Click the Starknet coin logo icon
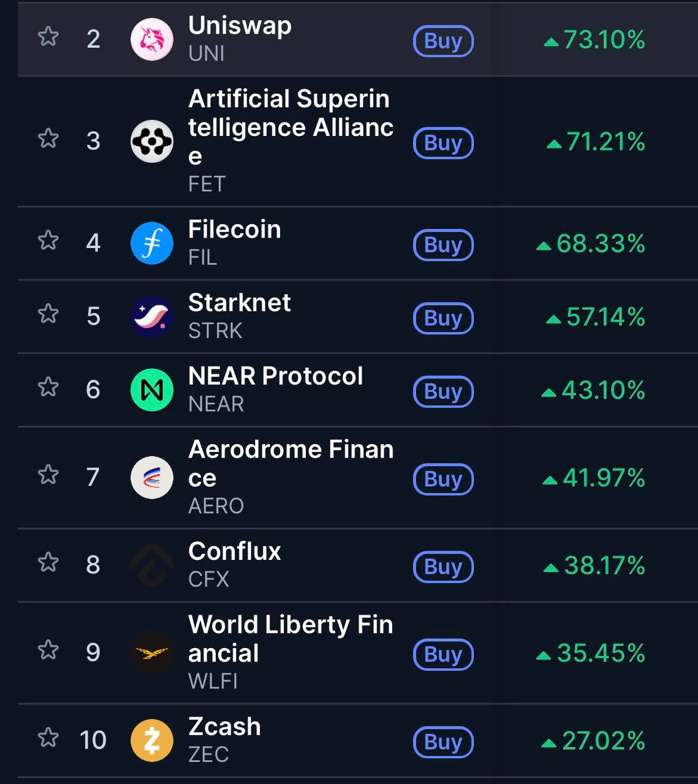The image size is (698, 784). [x=152, y=317]
